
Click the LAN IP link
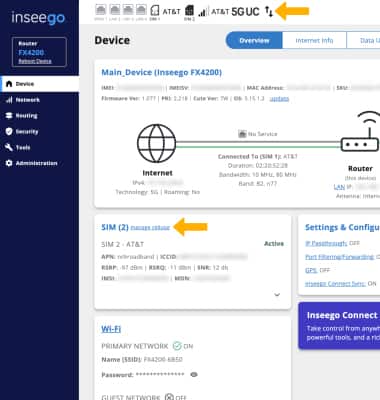pyautogui.click(x=339, y=187)
